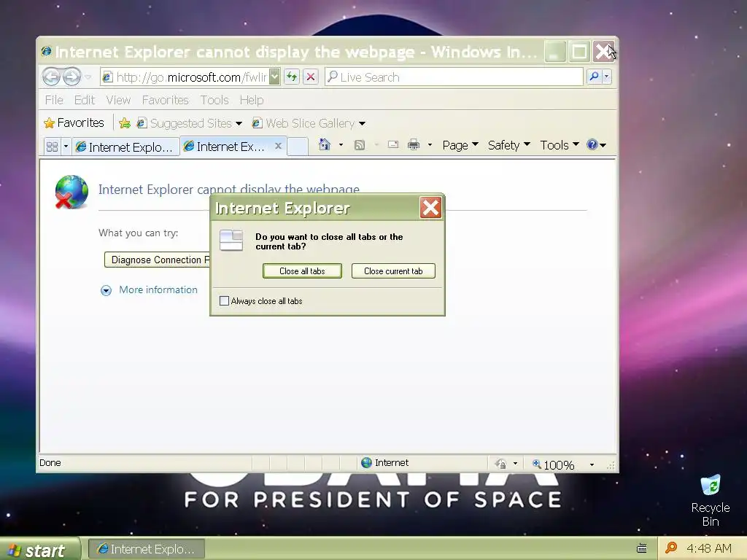Click the RSS Feeds icon

360,145
